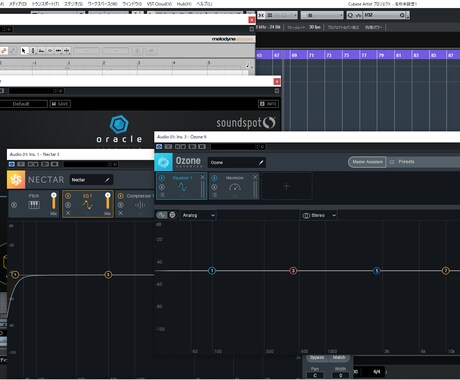Viewport: 460px width, 380px height.
Task: Select the pitch tool in Melodyne toolbar
Action: click(x=33, y=51)
